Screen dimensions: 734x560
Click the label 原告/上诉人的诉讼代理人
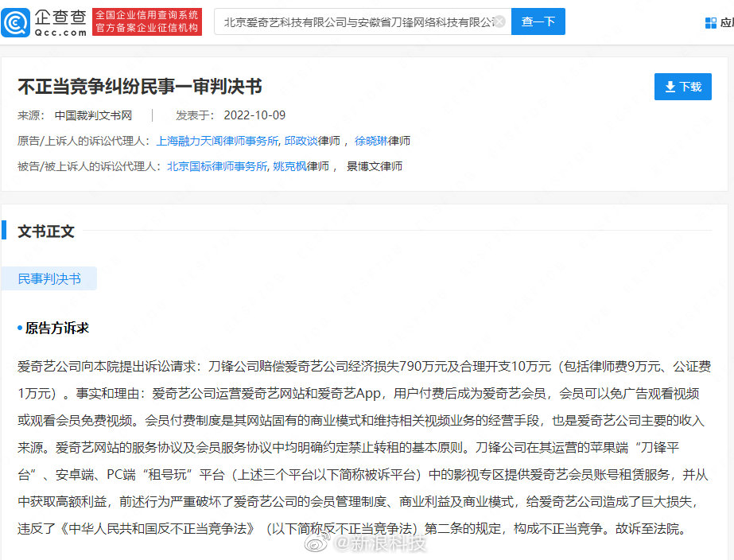(x=83, y=141)
